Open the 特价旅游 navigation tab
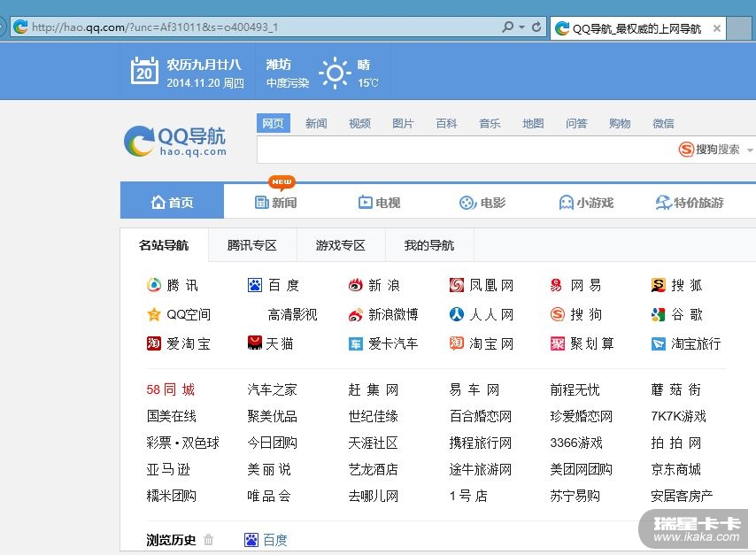Viewport: 756px width, 555px height. 690,203
